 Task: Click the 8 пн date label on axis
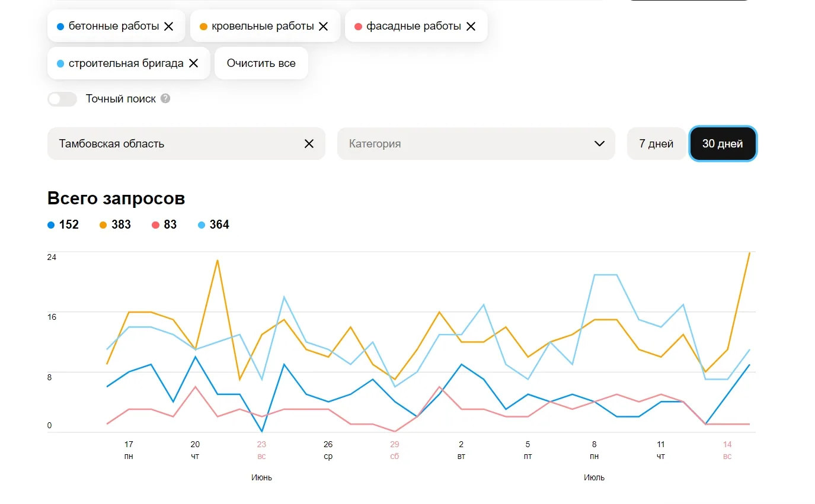[x=594, y=450]
